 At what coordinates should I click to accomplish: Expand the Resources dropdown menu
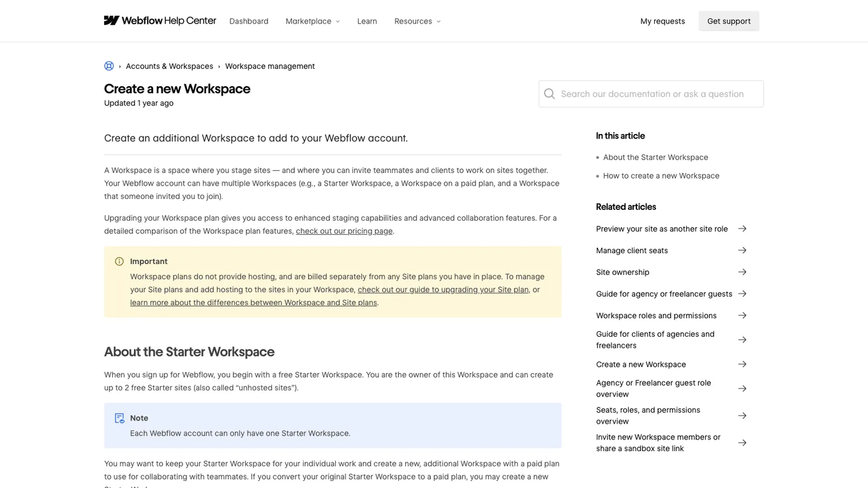pyautogui.click(x=417, y=21)
